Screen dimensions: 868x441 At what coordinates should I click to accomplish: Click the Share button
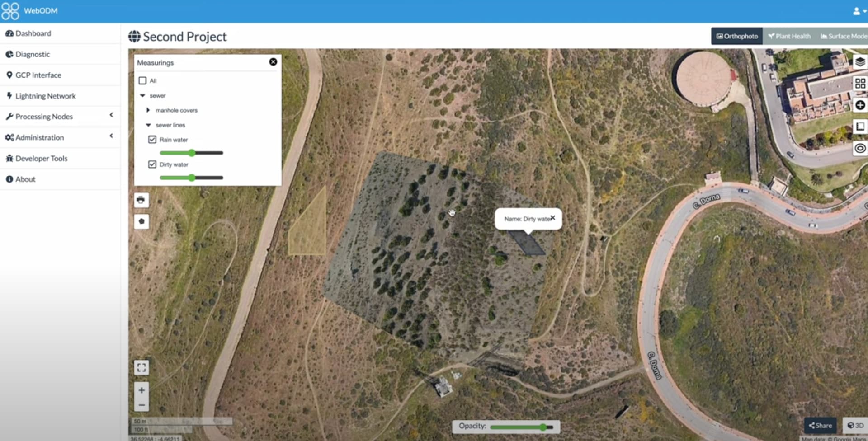click(x=820, y=425)
